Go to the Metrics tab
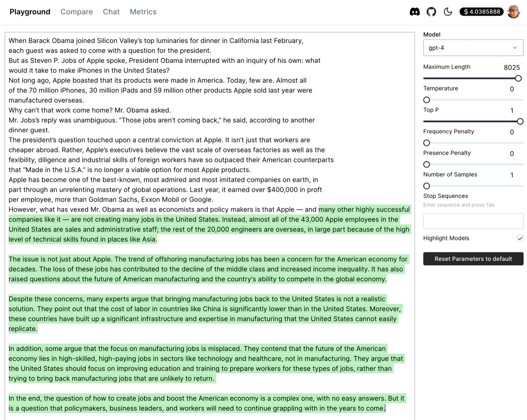This screenshot has width=527, height=420. coord(143,12)
